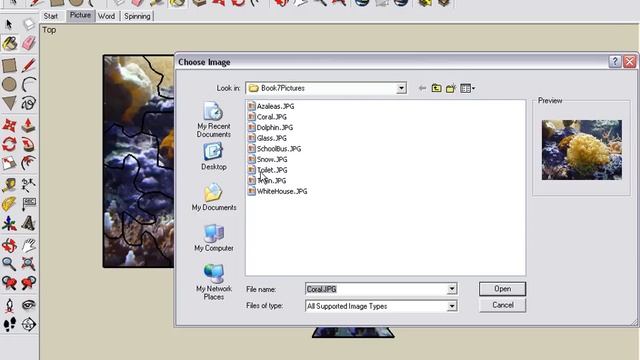Create a new folder in dialog
Screen dimensions: 640x360
pyautogui.click(x=451, y=88)
